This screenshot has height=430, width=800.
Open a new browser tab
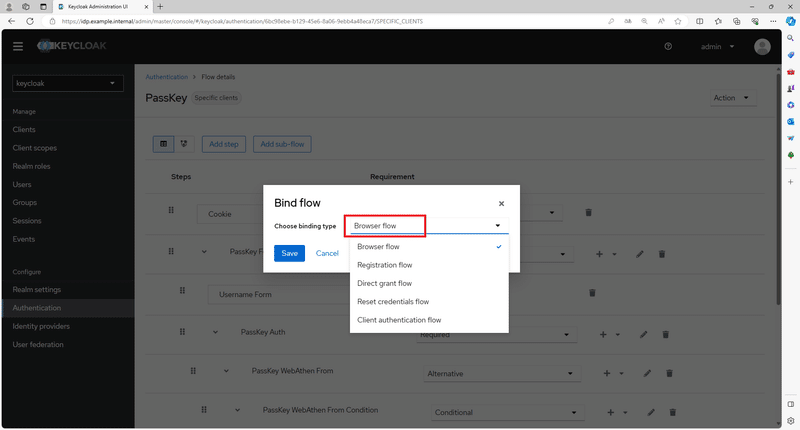pyautogui.click(x=160, y=7)
